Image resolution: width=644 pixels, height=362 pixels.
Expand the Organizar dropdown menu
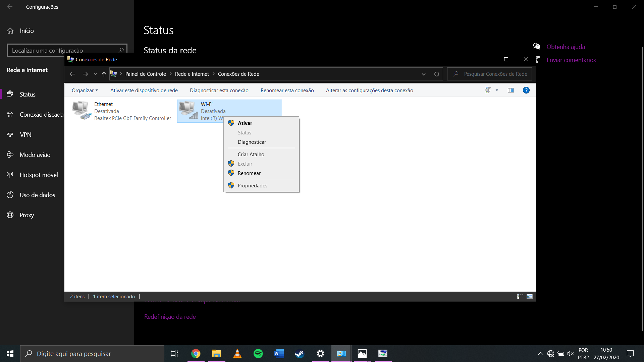point(85,90)
